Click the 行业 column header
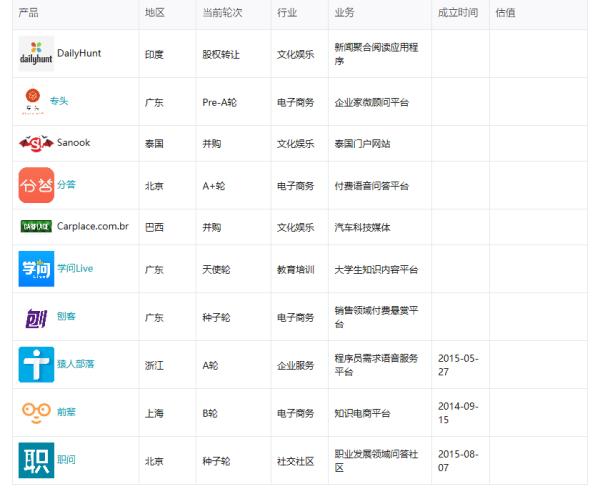Screen dimensions: 600x494 pos(287,13)
